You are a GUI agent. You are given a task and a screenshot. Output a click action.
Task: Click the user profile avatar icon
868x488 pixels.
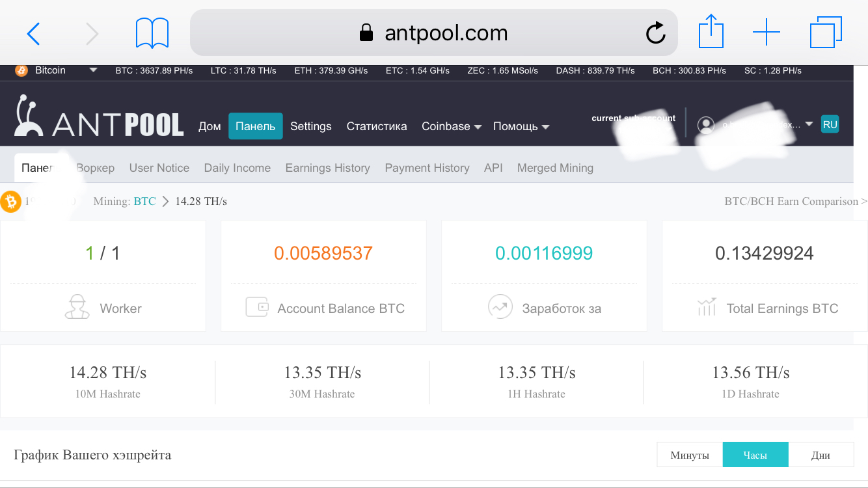click(x=706, y=125)
